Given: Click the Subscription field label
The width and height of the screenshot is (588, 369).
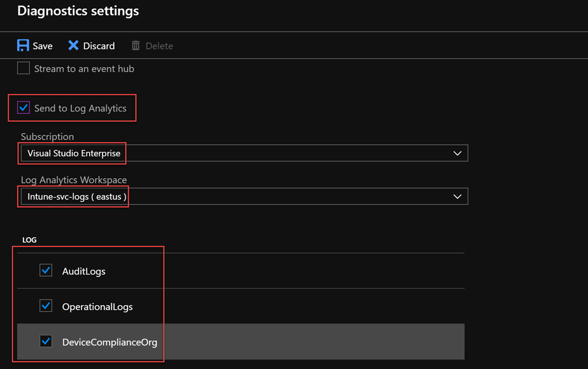Looking at the screenshot, I should pos(47,136).
